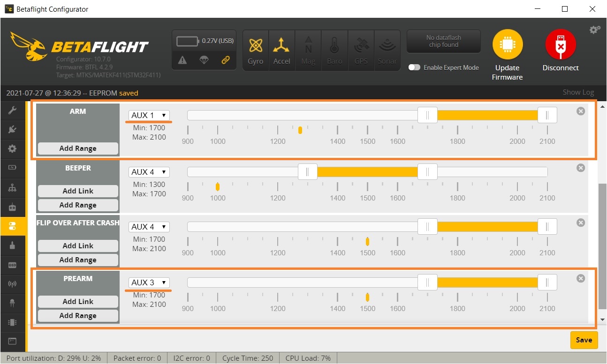Click the Sonar sensor indicator
607x364 pixels.
point(387,50)
